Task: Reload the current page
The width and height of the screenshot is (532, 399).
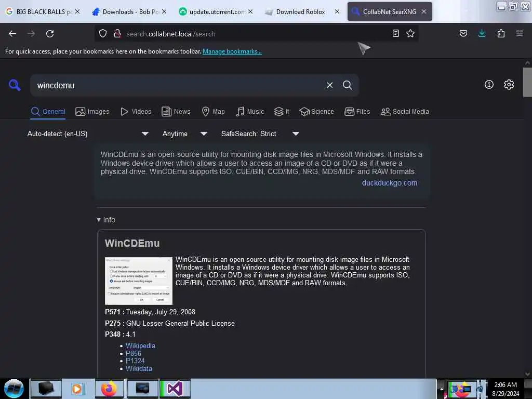Action: pos(50,34)
